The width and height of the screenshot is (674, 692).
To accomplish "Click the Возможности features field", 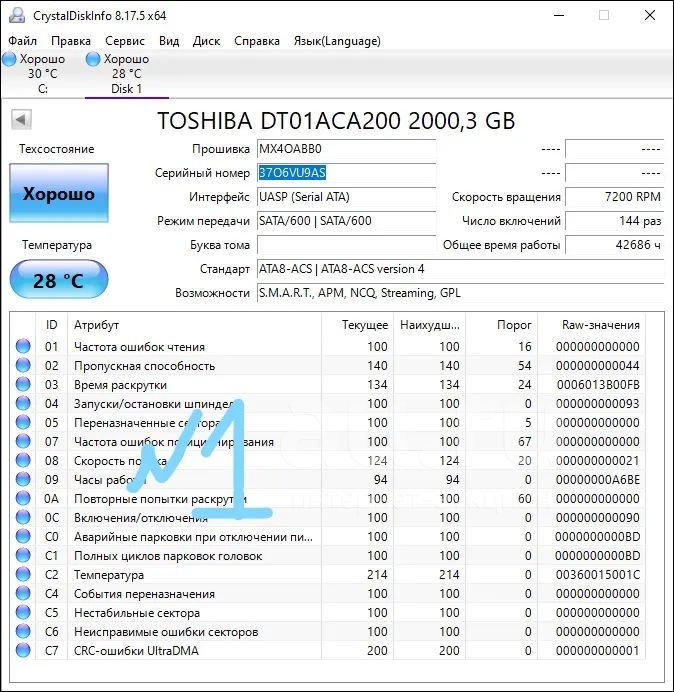I will pyautogui.click(x=460, y=293).
